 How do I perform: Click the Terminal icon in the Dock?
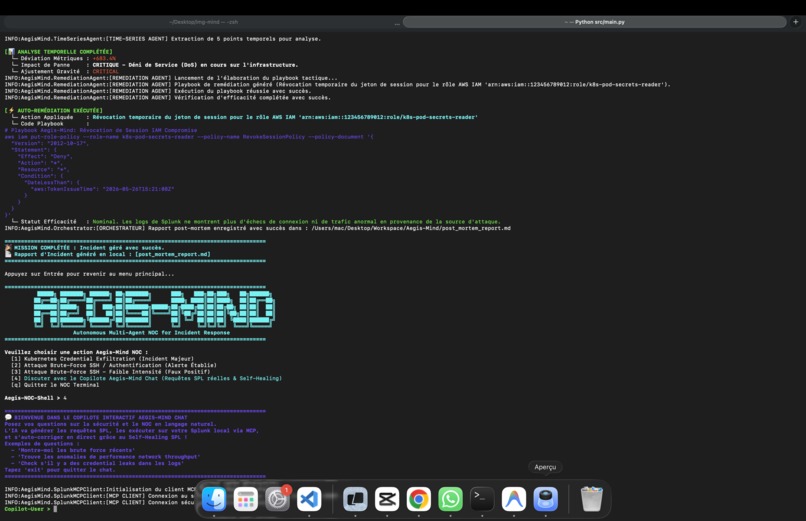482,499
